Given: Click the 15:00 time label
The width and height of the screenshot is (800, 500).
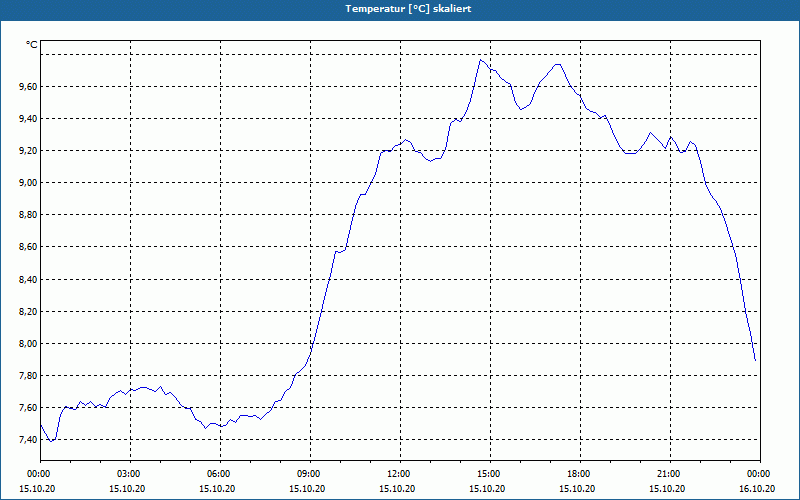Looking at the screenshot, I should tap(490, 474).
